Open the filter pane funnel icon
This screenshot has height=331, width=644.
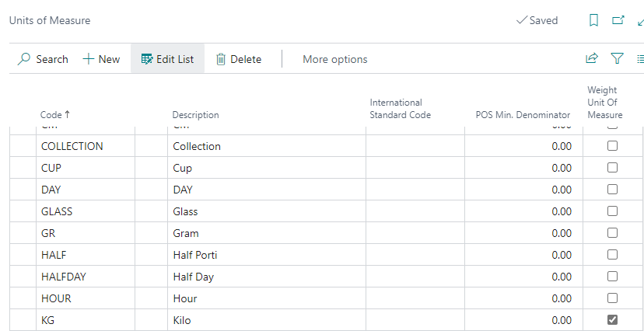[x=617, y=58]
